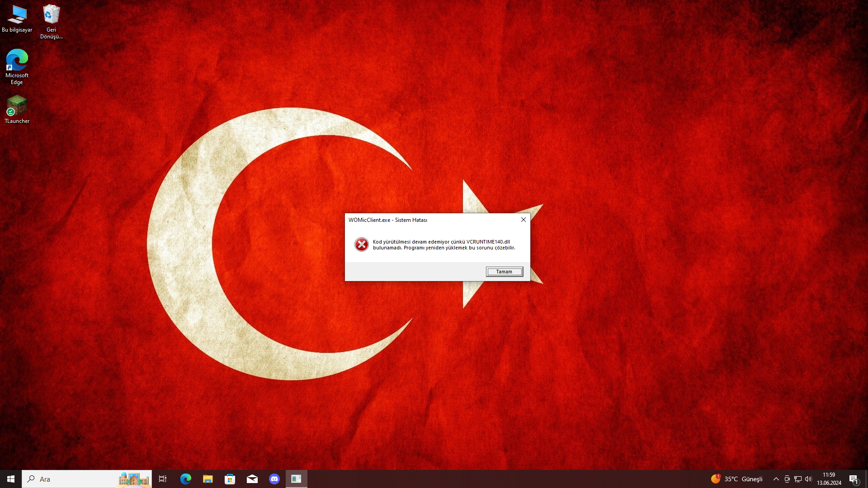Open the notification center with one alert
Image resolution: width=868 pixels, height=488 pixels.
[x=854, y=479]
